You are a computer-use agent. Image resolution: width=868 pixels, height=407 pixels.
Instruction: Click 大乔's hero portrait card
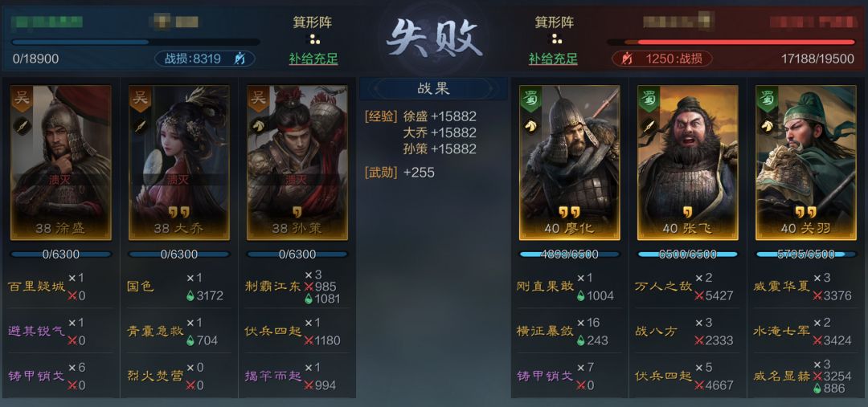pyautogui.click(x=178, y=163)
